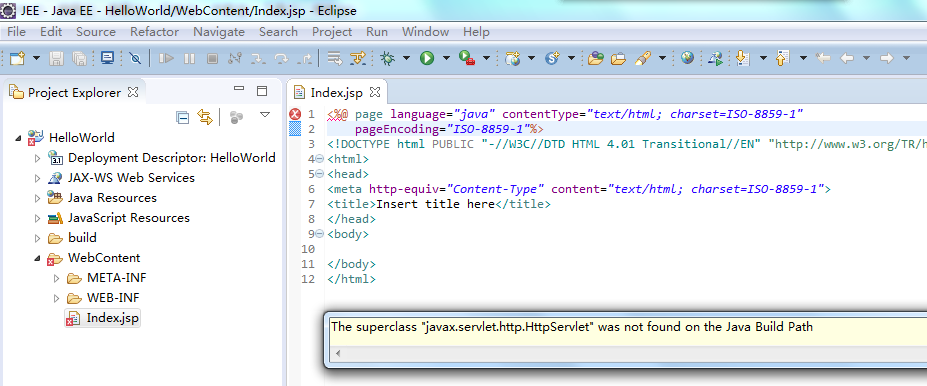Collapse the WebContent folder
The height and width of the screenshot is (386, 927).
37,258
